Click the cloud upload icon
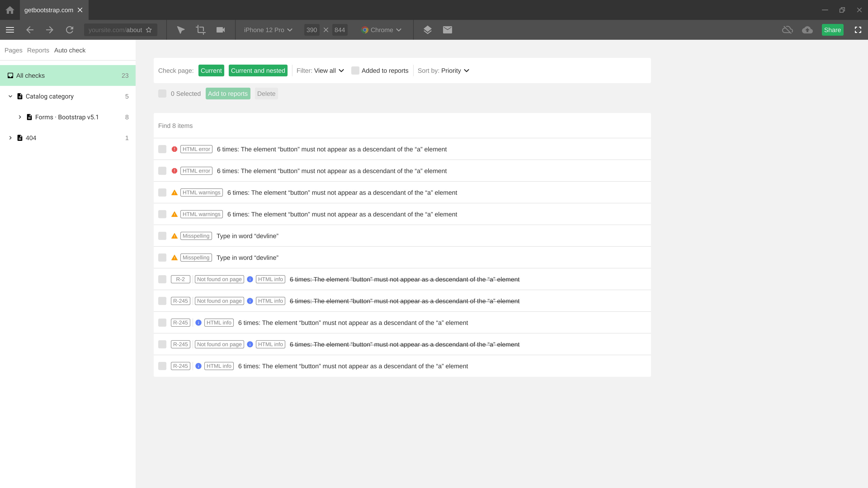This screenshot has height=488, width=868. (807, 30)
